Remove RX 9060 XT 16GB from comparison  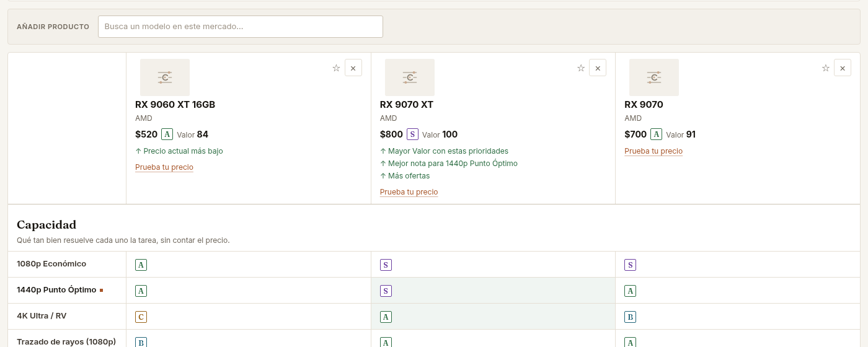(353, 68)
